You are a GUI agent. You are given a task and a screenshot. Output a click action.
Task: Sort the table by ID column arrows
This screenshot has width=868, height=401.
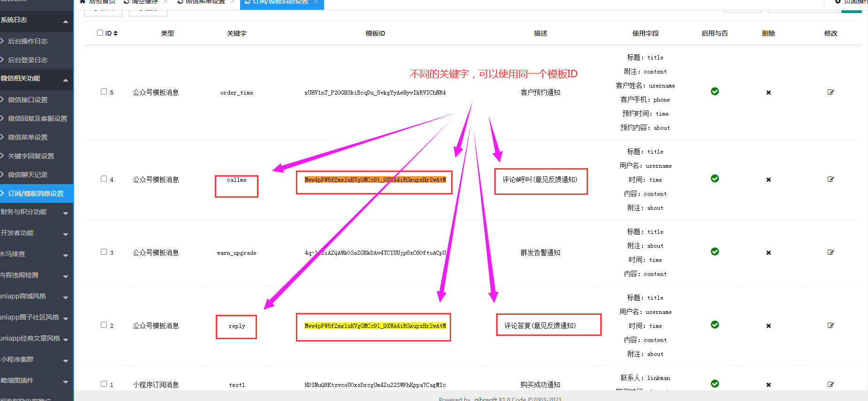pyautogui.click(x=115, y=33)
